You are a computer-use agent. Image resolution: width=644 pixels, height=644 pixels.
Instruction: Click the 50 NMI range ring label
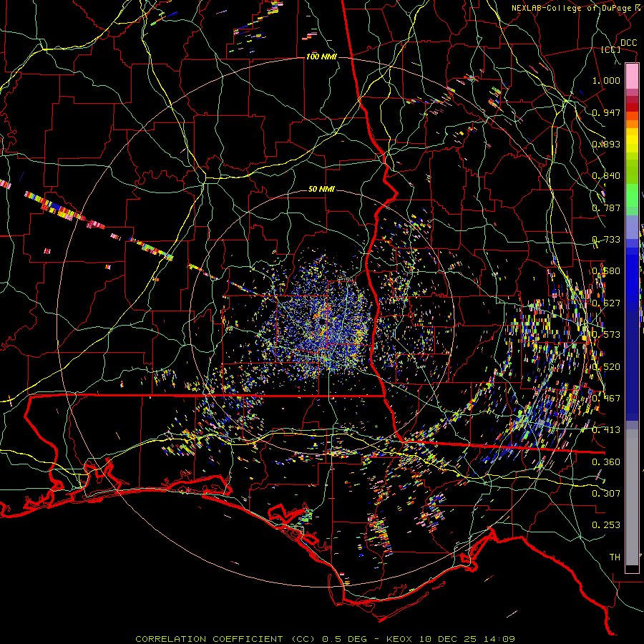point(321,189)
